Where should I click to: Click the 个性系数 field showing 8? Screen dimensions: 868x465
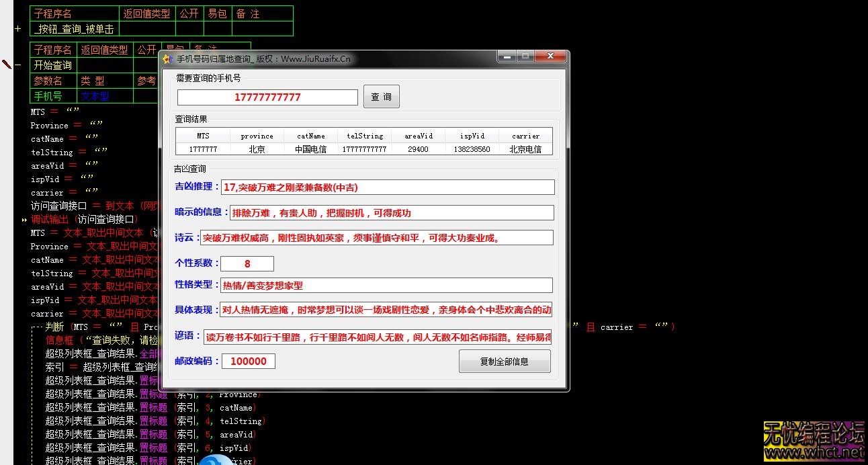(x=247, y=264)
